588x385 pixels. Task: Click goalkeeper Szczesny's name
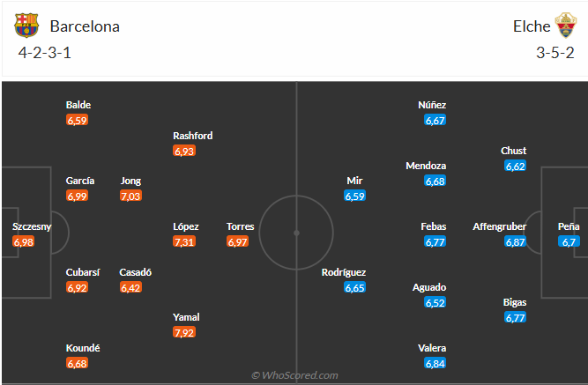32,226
